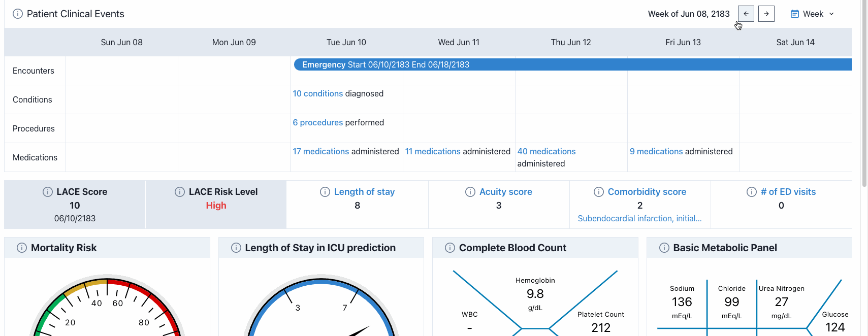
Task: Click the Fri Jun 13 column header
Action: [x=683, y=42]
